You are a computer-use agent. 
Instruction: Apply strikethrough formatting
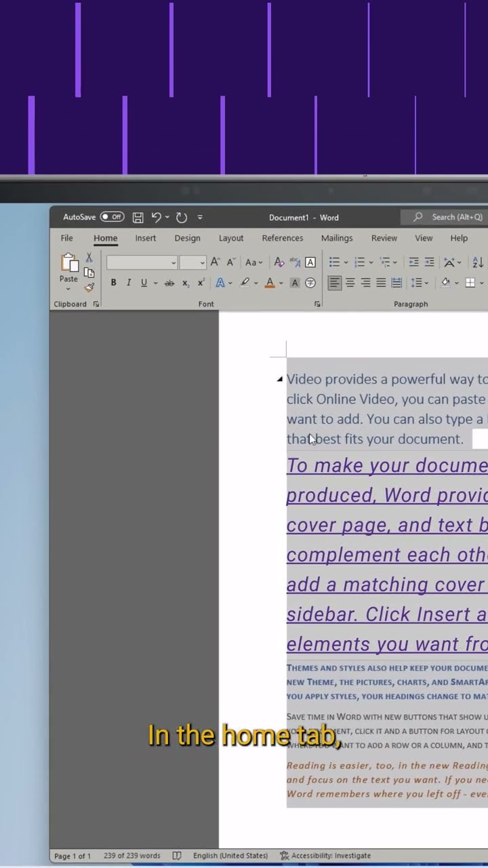click(x=169, y=283)
